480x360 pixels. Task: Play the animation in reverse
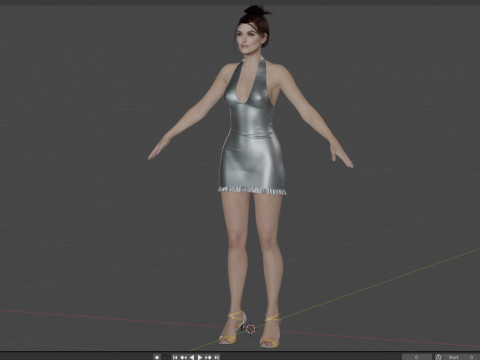(x=192, y=357)
